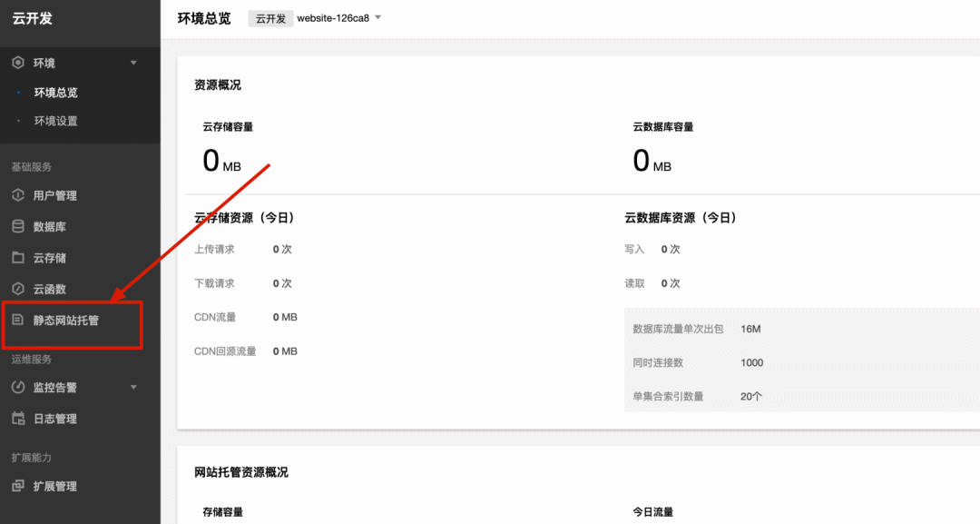Click the 读取 label

click(634, 283)
